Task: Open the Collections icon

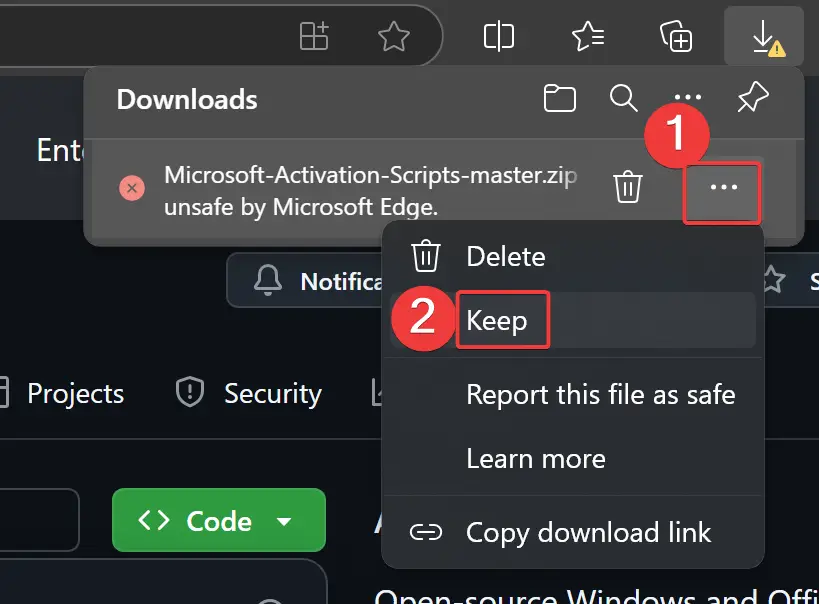Action: coord(675,36)
